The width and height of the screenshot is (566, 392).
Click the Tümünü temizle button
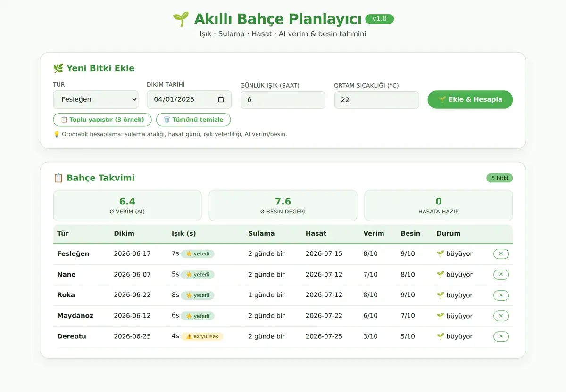point(193,120)
